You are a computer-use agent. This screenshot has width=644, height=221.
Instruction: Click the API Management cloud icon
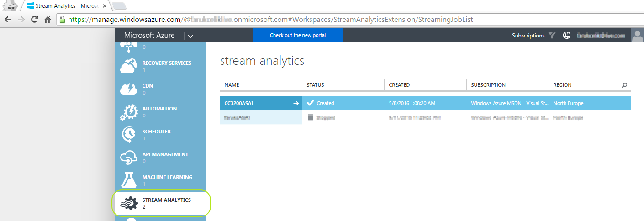128,157
